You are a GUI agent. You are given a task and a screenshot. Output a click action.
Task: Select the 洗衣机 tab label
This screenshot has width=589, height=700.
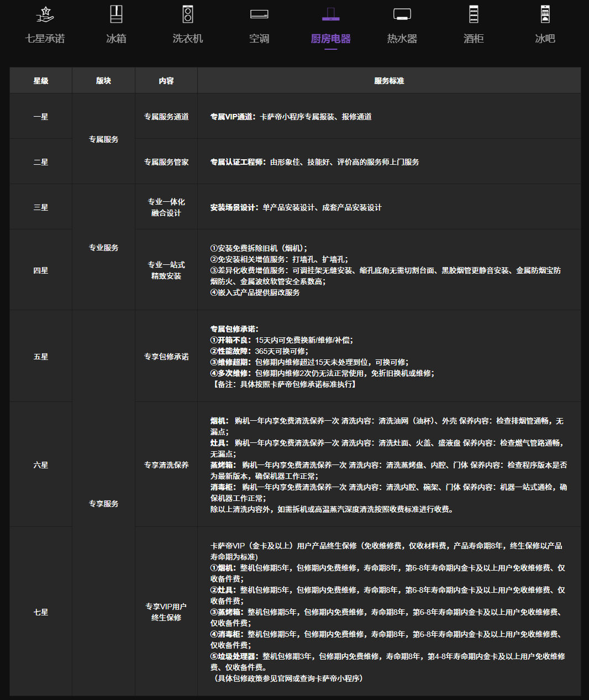coord(188,39)
